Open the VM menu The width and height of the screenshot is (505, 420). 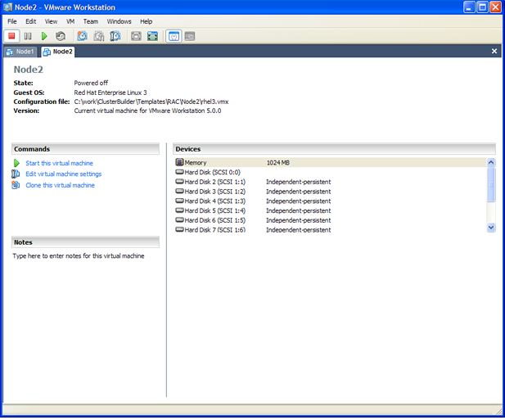(70, 21)
